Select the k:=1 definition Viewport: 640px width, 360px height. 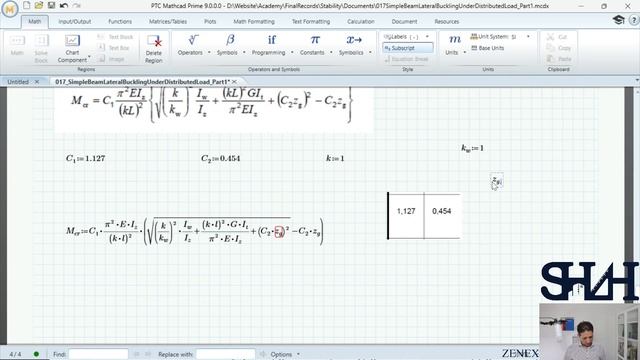point(335,158)
